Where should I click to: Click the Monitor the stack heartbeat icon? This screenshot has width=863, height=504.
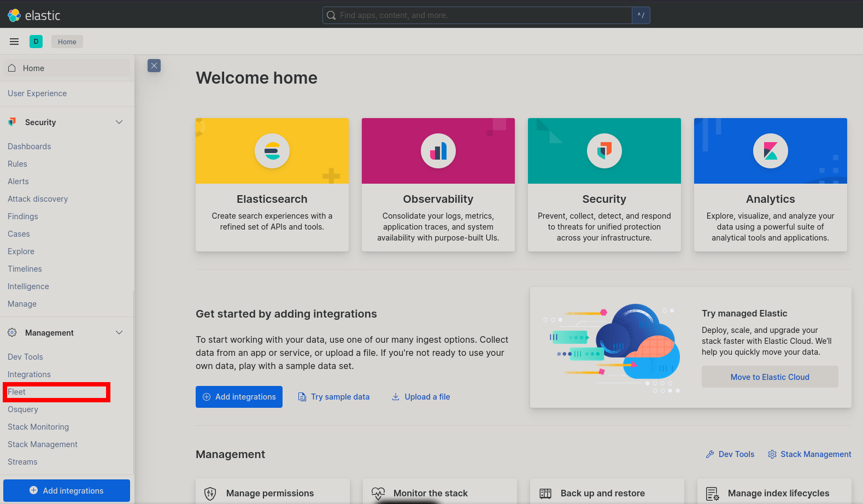tap(378, 494)
